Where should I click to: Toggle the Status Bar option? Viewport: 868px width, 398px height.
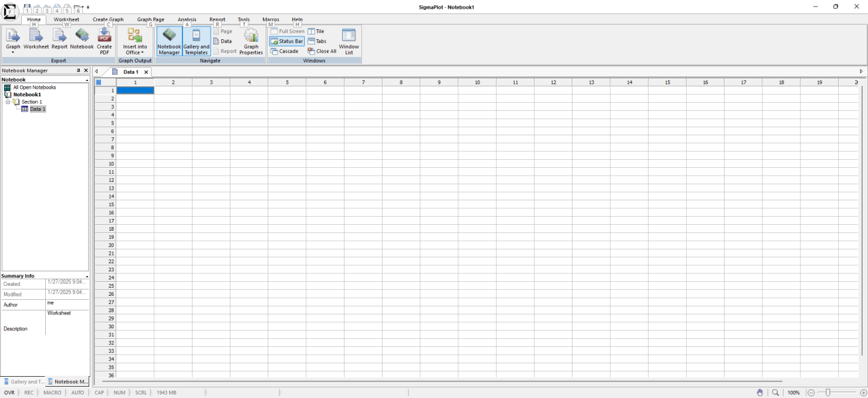click(287, 41)
